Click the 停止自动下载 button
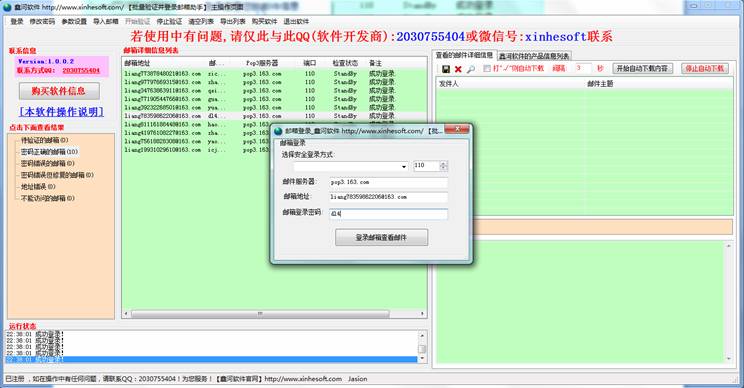 [705, 68]
